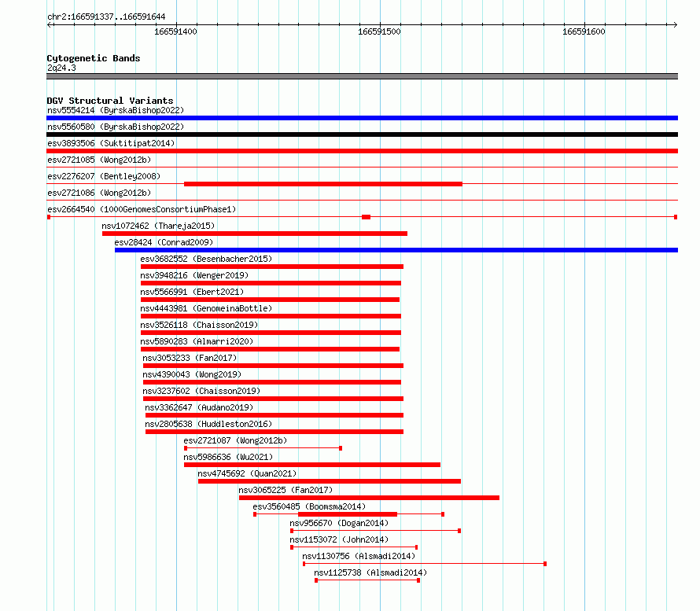This screenshot has height=611, width=700.
Task: Click the esv2276207 (Bentley2008) label
Action: (x=104, y=176)
